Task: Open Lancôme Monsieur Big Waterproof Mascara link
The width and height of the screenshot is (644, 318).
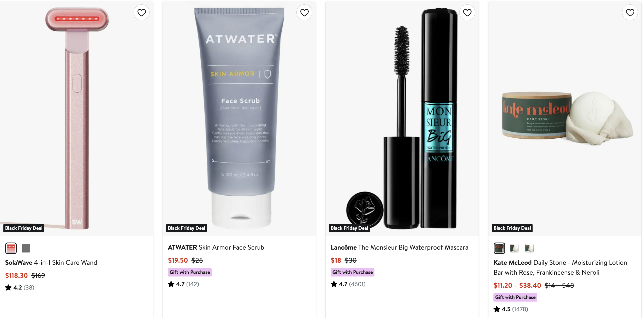Action: coord(399,247)
